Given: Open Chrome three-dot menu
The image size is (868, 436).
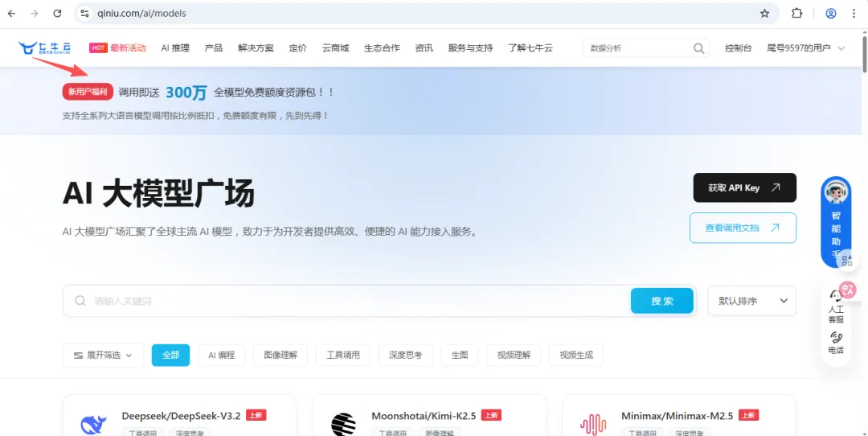Looking at the screenshot, I should (x=854, y=14).
